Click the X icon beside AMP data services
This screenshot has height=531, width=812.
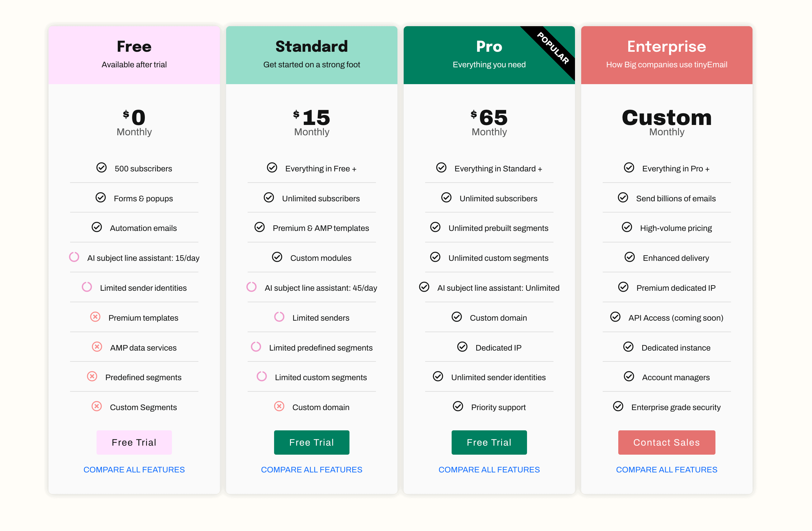click(97, 347)
